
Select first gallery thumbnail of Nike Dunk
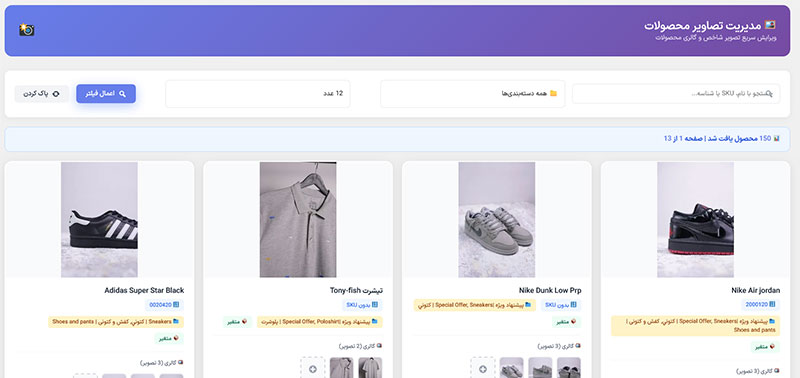coord(568,368)
